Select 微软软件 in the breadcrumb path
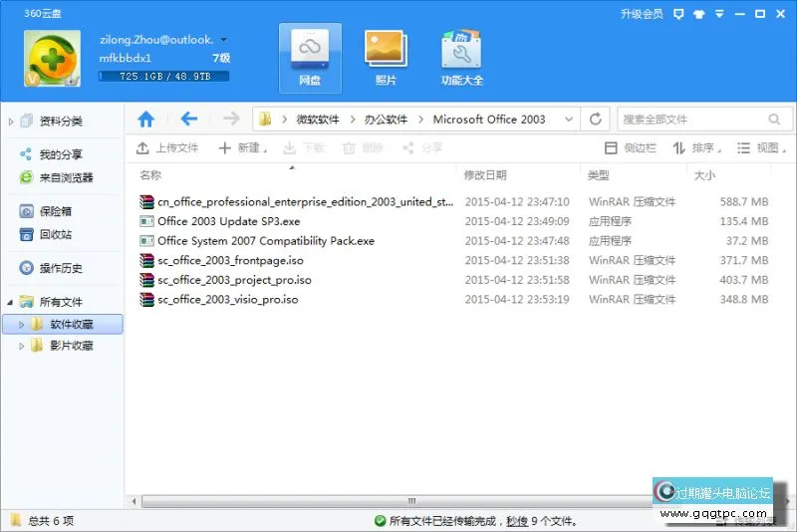This screenshot has width=797, height=532. 318,120
